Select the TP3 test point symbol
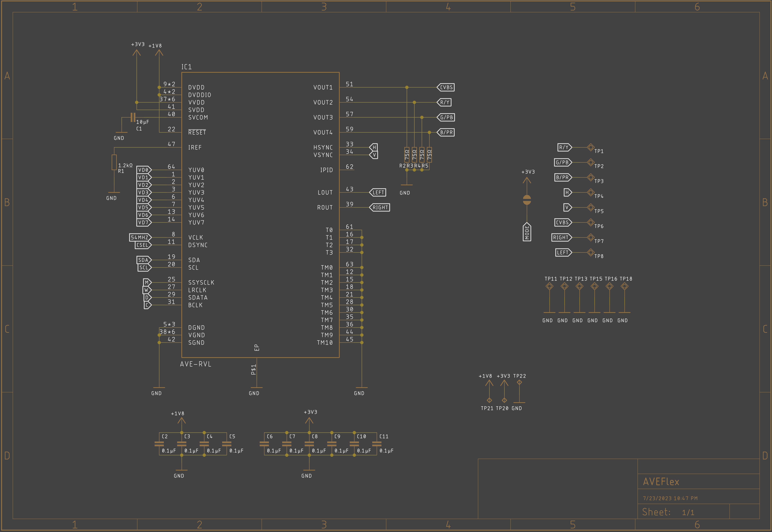 (591, 177)
